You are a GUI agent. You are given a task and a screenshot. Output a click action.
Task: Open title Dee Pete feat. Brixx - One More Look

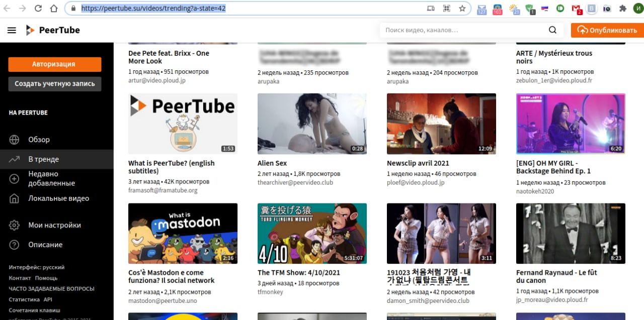[169, 57]
